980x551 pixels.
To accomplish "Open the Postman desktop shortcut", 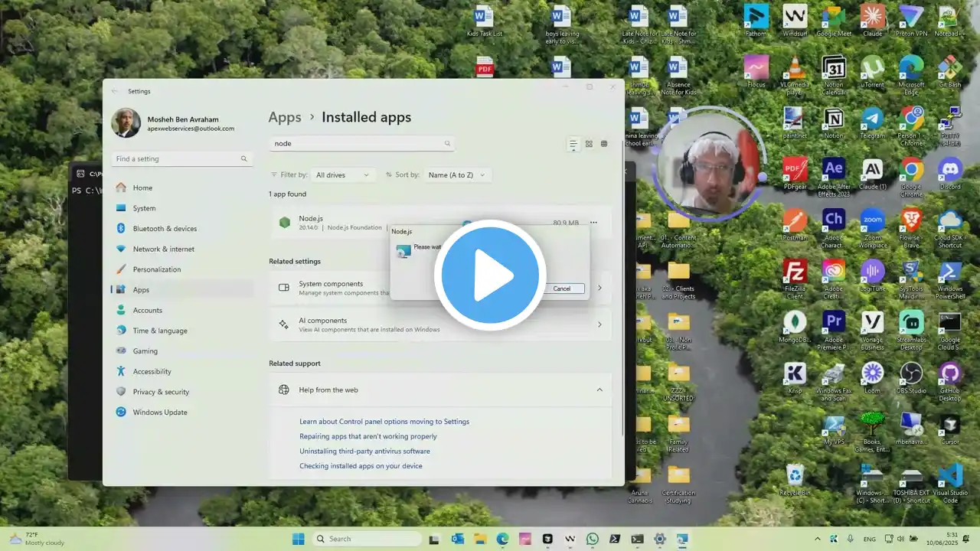I will (795, 225).
